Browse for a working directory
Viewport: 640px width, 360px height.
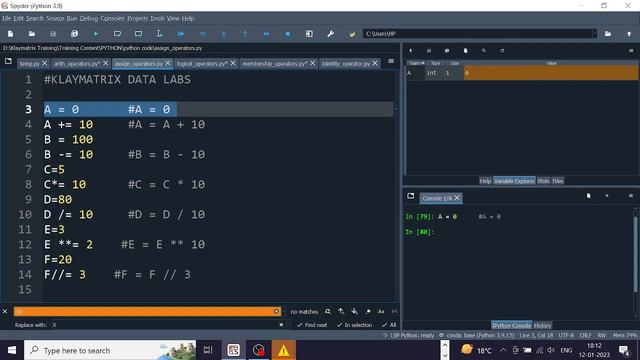click(608, 34)
